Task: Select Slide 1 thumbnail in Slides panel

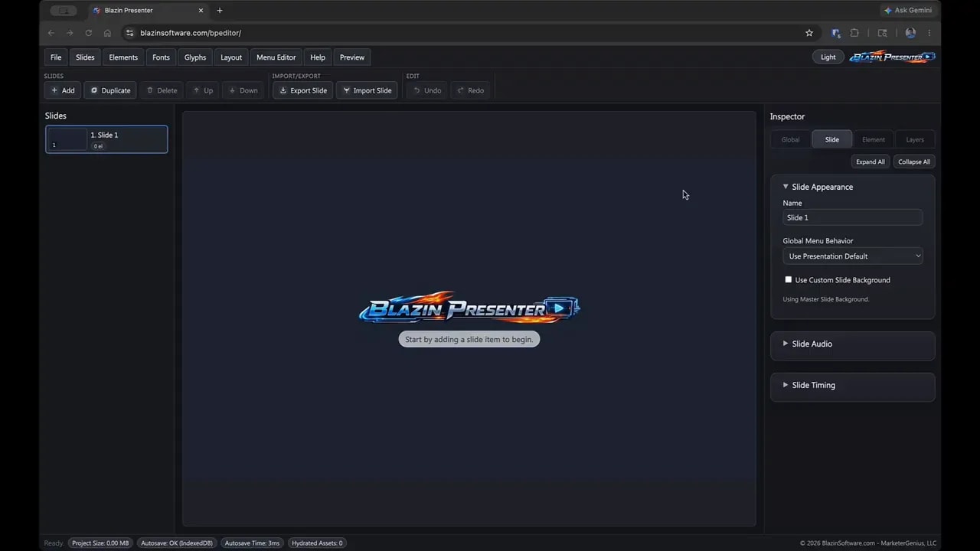Action: 106,139
